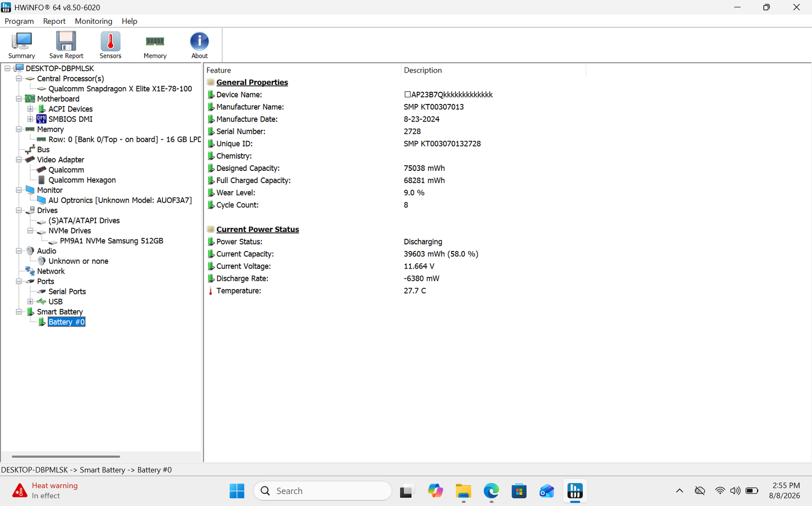
Task: Click the Cycle Count row
Action: pyautogui.click(x=396, y=205)
